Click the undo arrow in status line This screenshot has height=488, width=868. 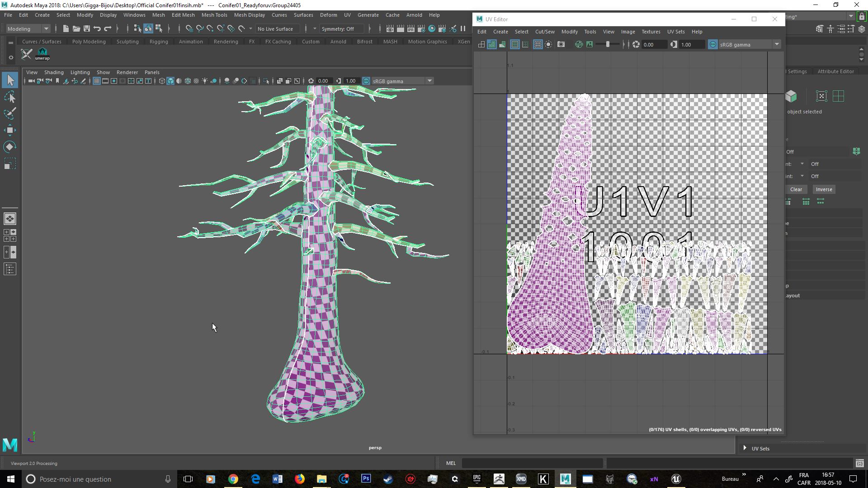(97, 28)
